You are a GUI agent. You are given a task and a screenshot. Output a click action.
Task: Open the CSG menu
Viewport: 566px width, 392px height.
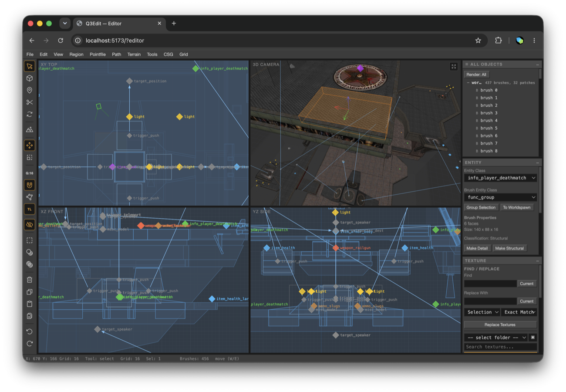(168, 54)
